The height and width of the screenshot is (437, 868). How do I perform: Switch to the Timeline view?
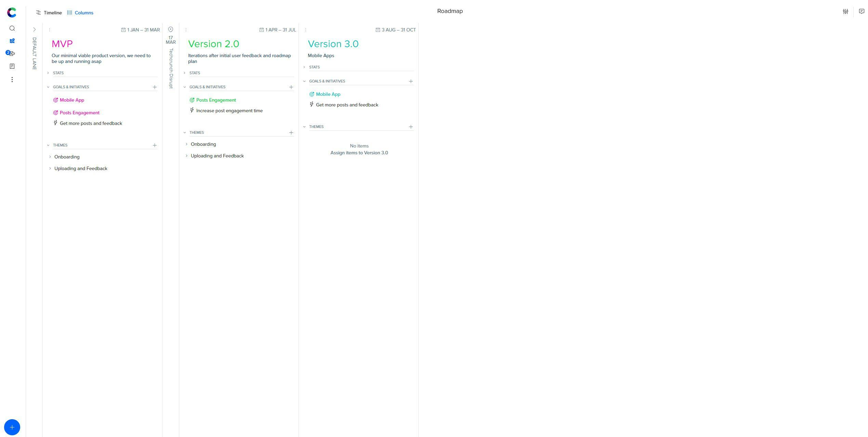coord(49,13)
